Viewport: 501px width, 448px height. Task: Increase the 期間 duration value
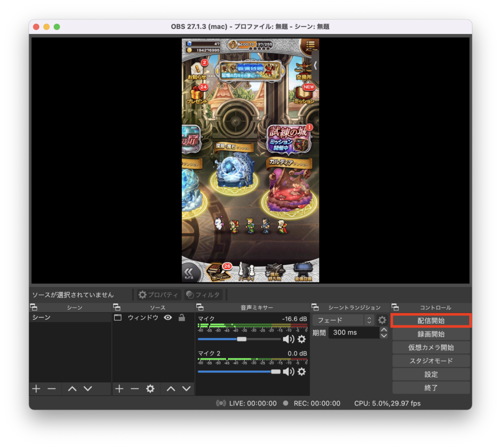click(x=384, y=329)
